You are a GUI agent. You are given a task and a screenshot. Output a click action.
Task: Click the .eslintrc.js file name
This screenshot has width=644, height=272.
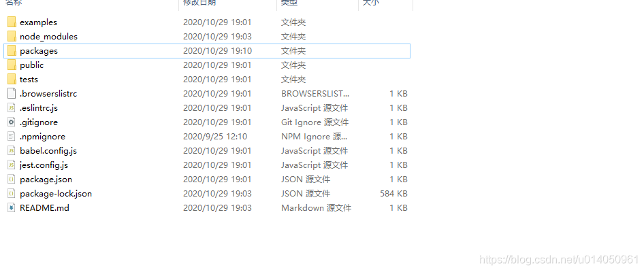pyautogui.click(x=40, y=108)
